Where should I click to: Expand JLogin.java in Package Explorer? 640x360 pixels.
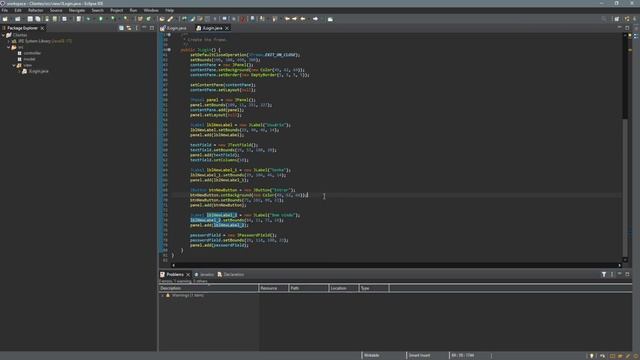19,71
